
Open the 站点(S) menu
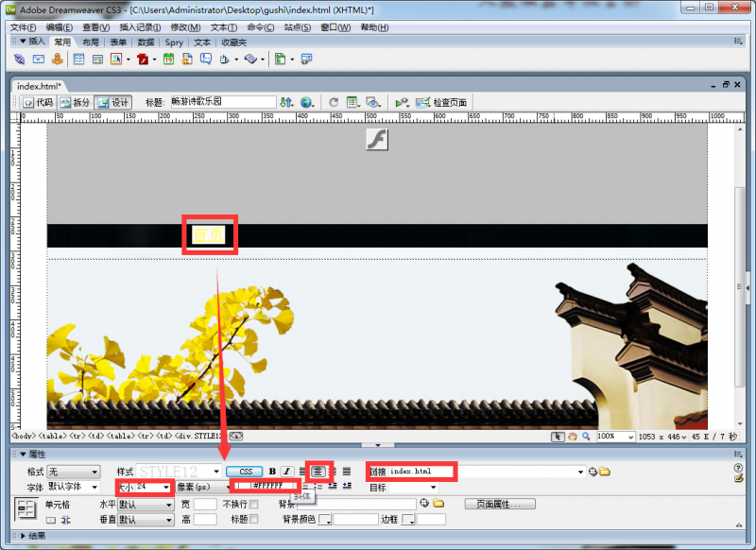297,27
